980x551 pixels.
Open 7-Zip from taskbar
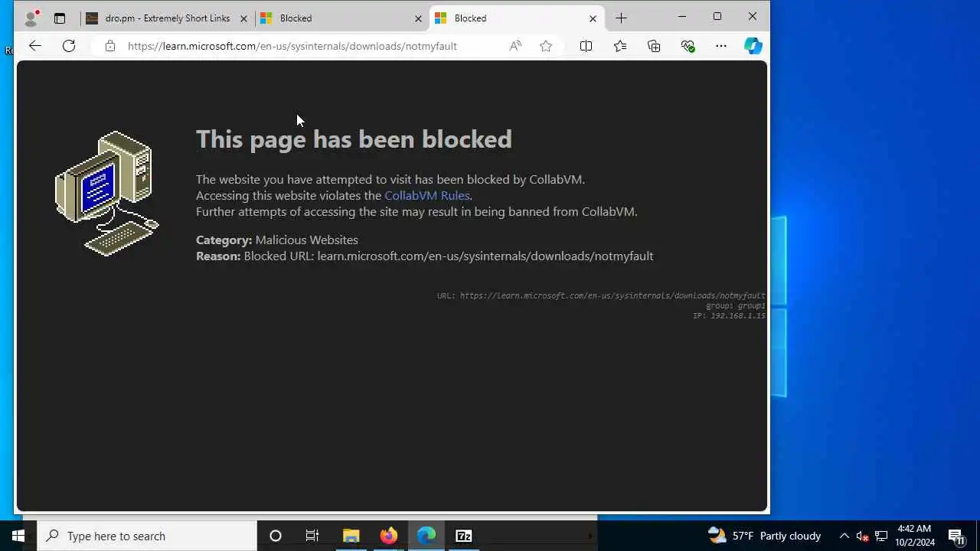pyautogui.click(x=464, y=536)
